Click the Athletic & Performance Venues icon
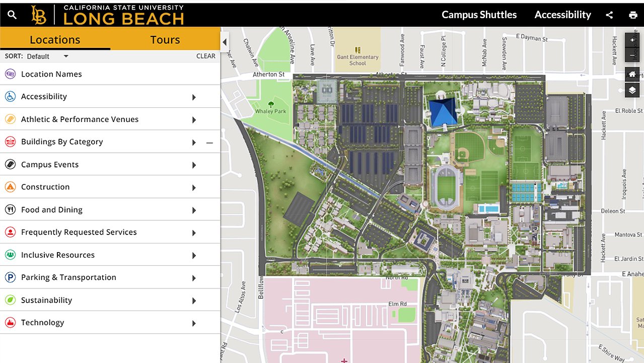The image size is (644, 363). click(x=10, y=119)
